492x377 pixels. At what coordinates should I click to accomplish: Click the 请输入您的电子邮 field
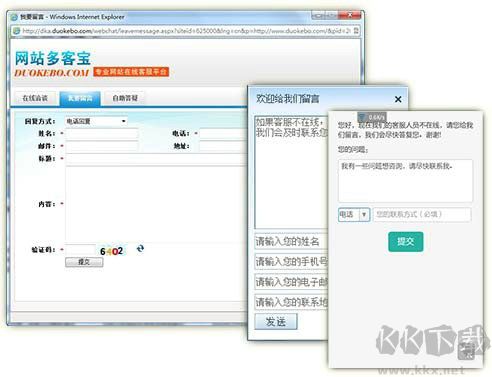(x=291, y=282)
